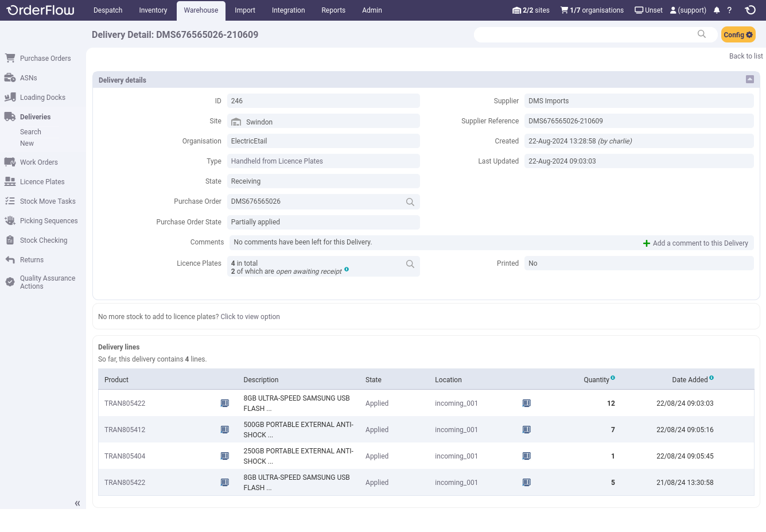Open the Reports menu

tap(333, 10)
